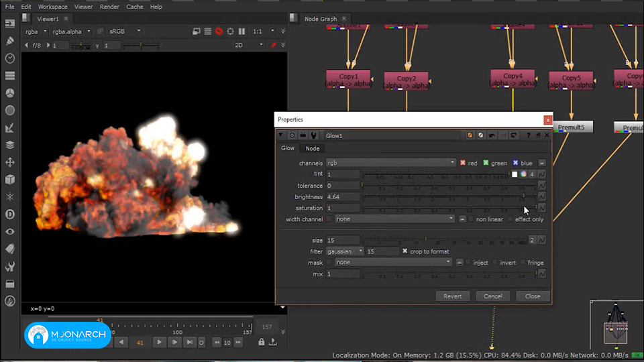
Task: Open the viewer rgba layer dropdown
Action: 36,32
